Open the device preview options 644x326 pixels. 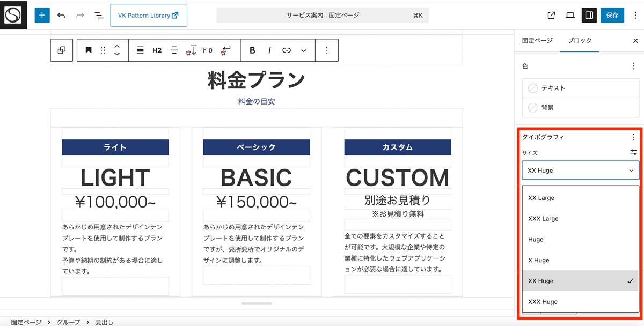[570, 15]
